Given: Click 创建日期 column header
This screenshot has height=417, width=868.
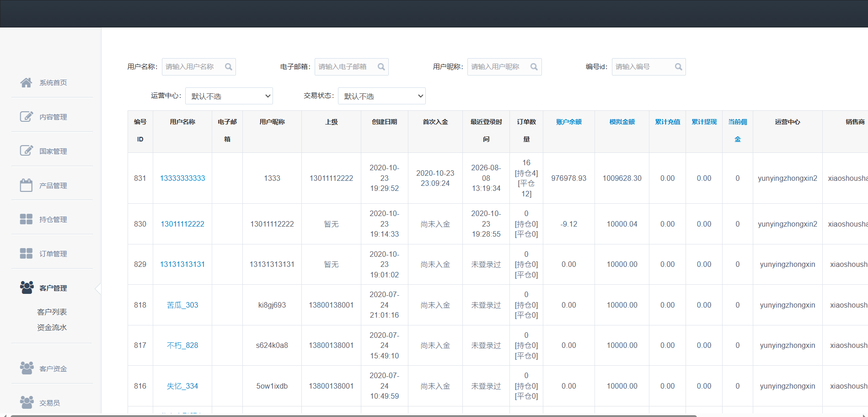Looking at the screenshot, I should (385, 122).
